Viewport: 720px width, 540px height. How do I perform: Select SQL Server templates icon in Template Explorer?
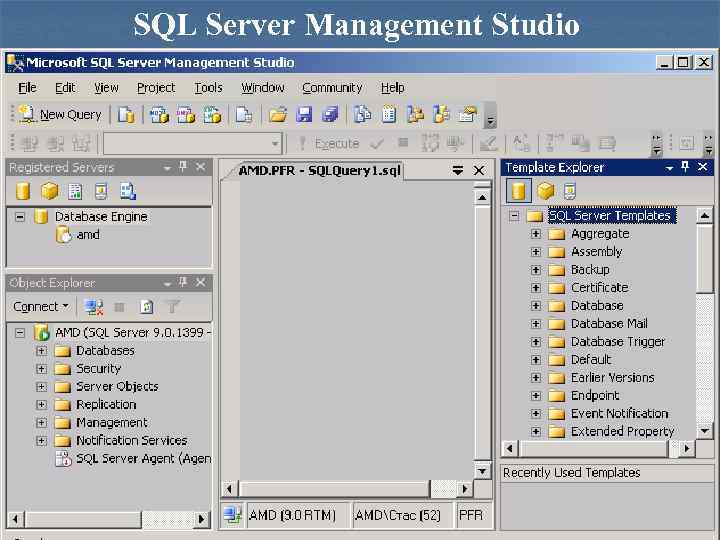point(518,191)
